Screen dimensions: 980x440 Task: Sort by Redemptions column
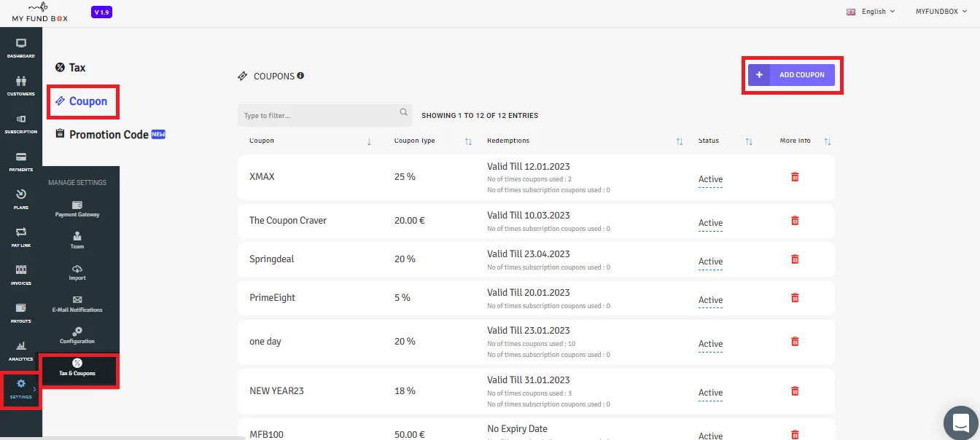pos(680,141)
